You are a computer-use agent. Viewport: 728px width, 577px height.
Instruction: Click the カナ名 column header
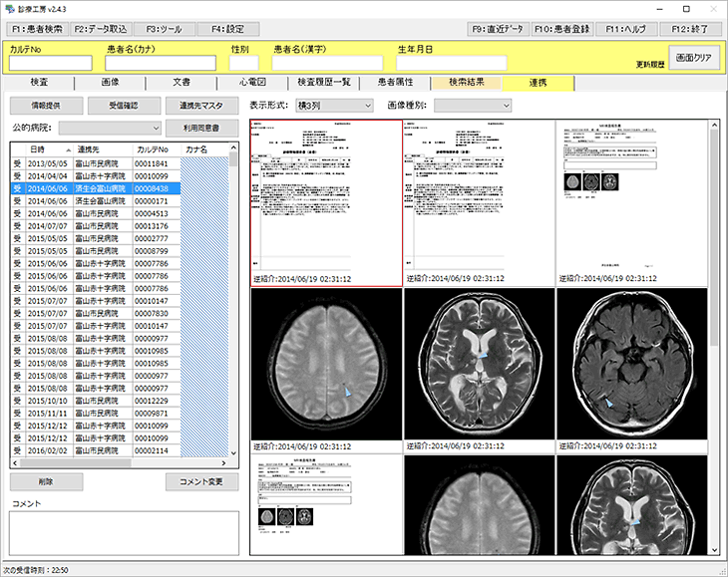coord(204,149)
